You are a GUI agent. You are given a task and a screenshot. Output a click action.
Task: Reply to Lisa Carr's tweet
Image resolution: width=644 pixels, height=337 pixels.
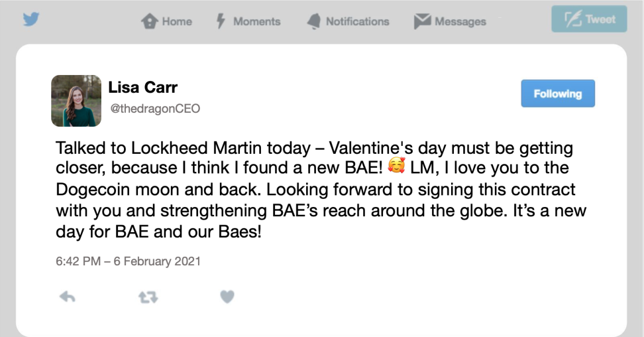[x=68, y=297]
